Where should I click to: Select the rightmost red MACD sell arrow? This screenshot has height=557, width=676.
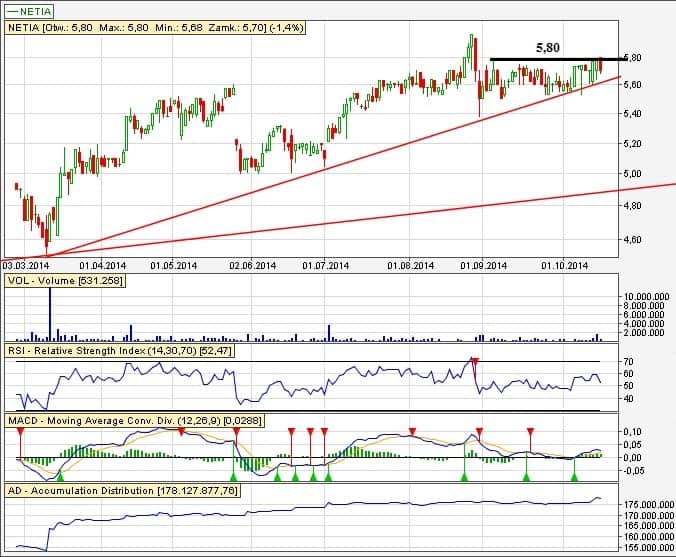coord(531,431)
